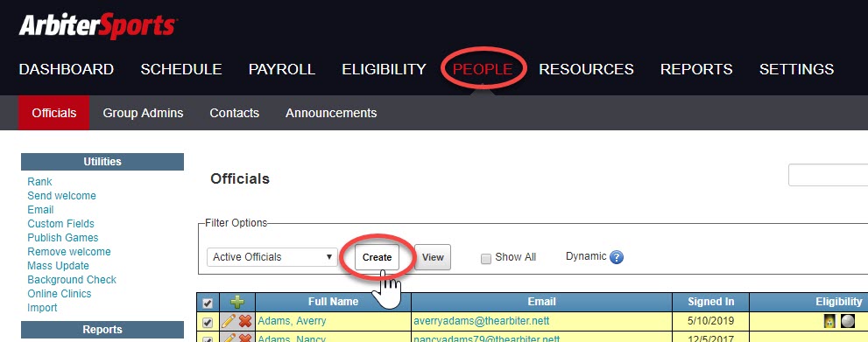Image resolution: width=868 pixels, height=342 pixels.
Task: Enable the Show All checkbox
Action: [x=486, y=259]
